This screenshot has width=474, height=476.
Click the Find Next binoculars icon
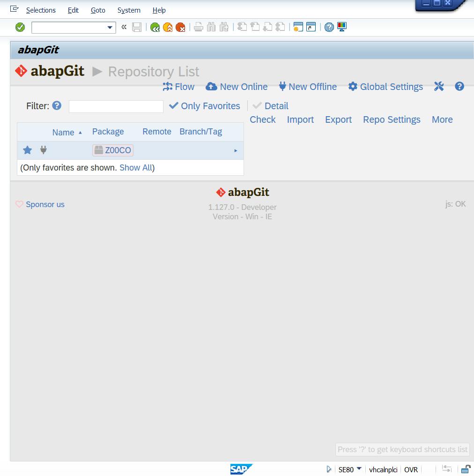pos(224,27)
